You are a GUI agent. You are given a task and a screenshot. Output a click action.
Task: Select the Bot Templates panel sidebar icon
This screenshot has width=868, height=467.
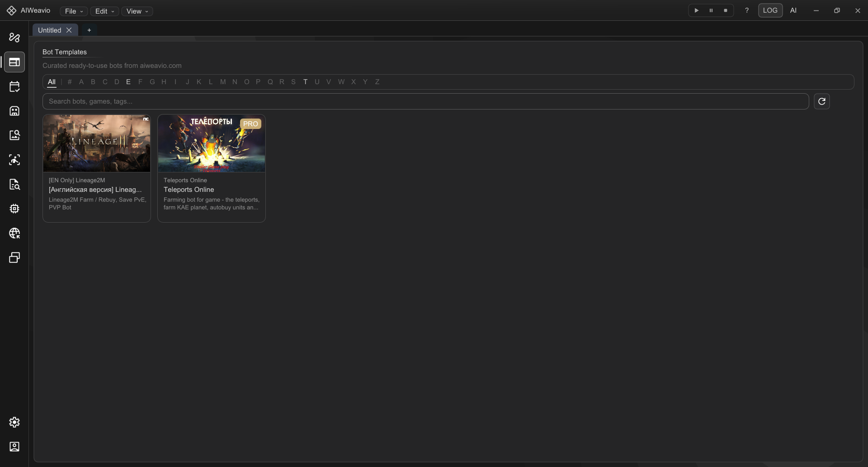(14, 62)
